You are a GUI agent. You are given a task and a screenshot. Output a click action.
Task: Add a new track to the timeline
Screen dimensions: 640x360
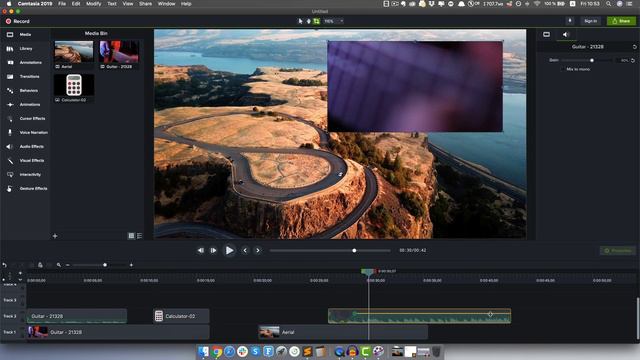tap(20, 273)
